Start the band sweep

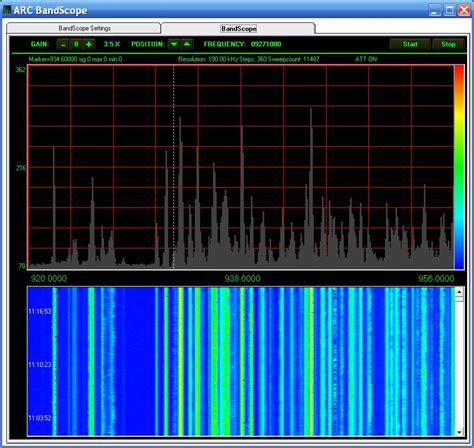[410, 44]
